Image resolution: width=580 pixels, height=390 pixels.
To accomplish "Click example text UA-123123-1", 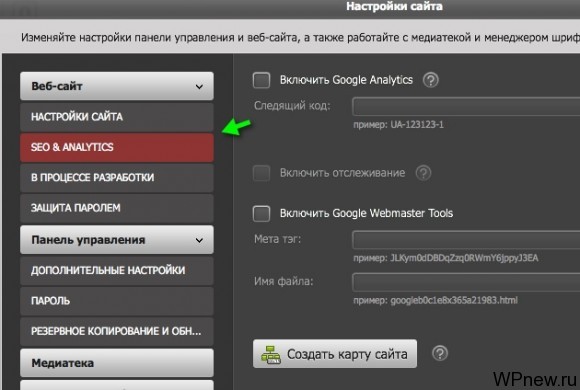I will coord(417,125).
